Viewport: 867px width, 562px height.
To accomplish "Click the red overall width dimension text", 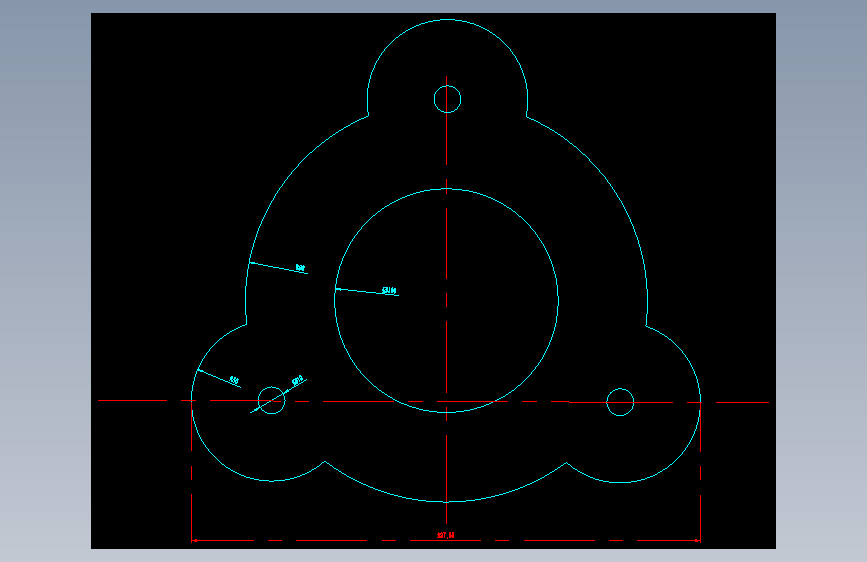I will point(446,535).
